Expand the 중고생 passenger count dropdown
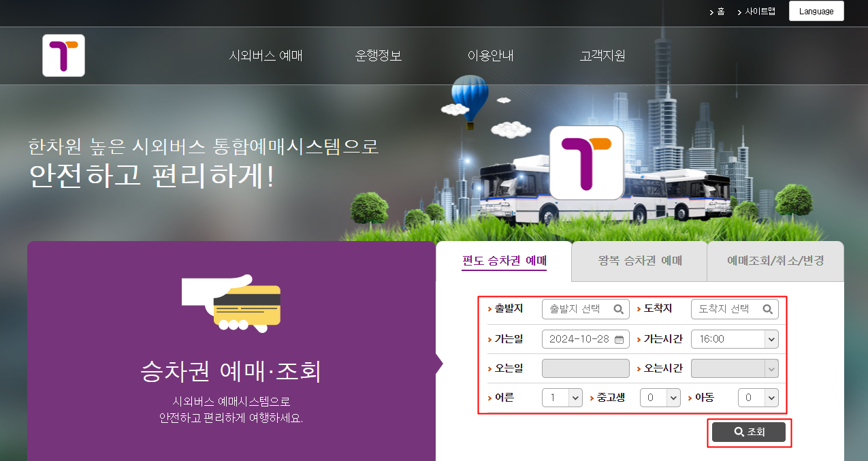Screen dimensions: 868x461 click(660, 398)
